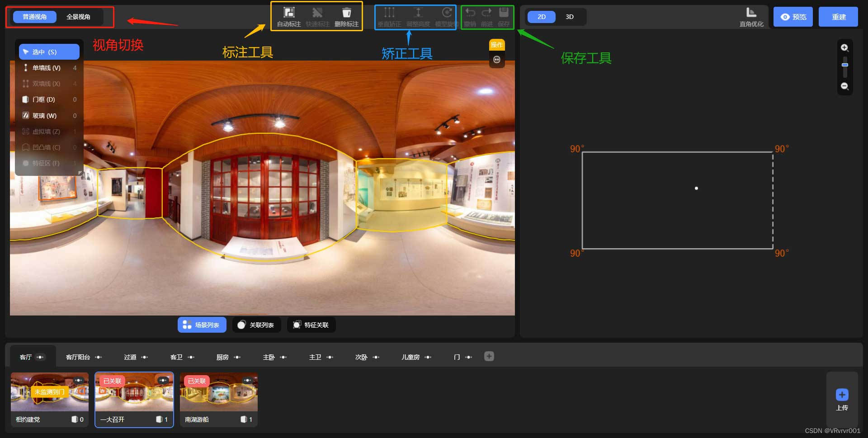Image resolution: width=868 pixels, height=438 pixels.
Task: Open the options dots on 过道 tab
Action: pos(144,357)
